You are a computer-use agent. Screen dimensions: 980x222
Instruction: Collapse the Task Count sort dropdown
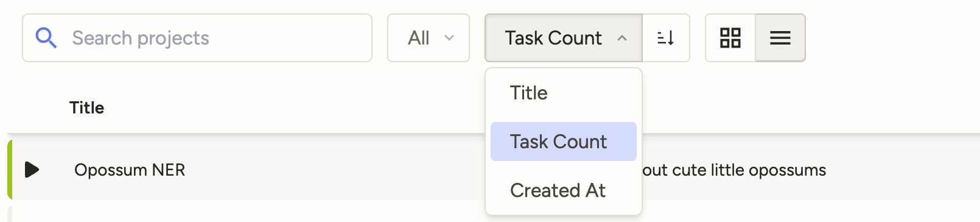(564, 38)
